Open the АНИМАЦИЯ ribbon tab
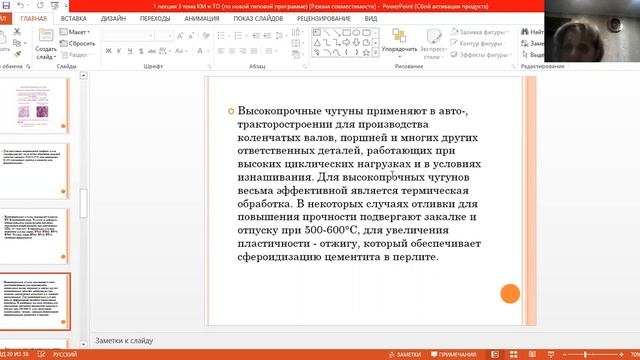Viewport: 640px width, 360px height. click(202, 18)
